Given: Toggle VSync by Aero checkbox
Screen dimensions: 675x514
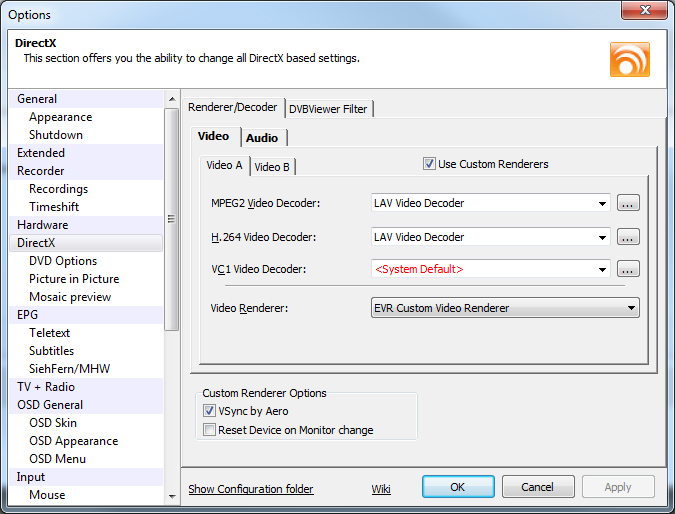Looking at the screenshot, I should (209, 411).
